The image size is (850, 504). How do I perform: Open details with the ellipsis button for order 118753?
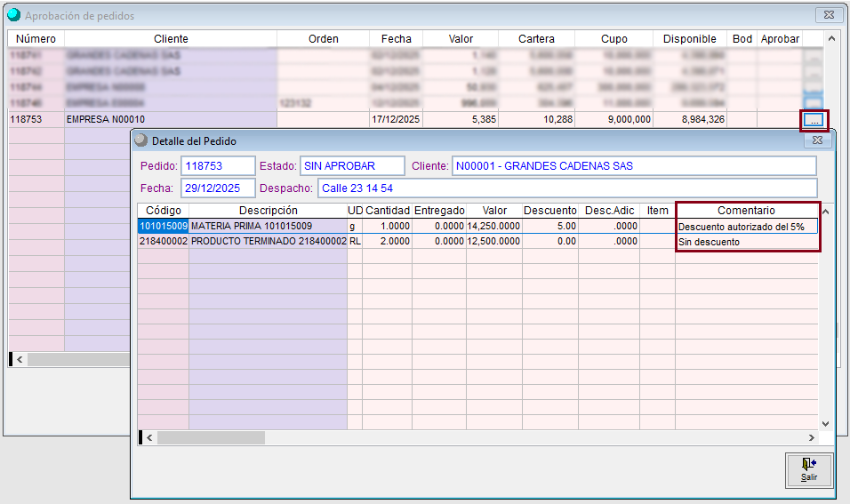(814, 119)
